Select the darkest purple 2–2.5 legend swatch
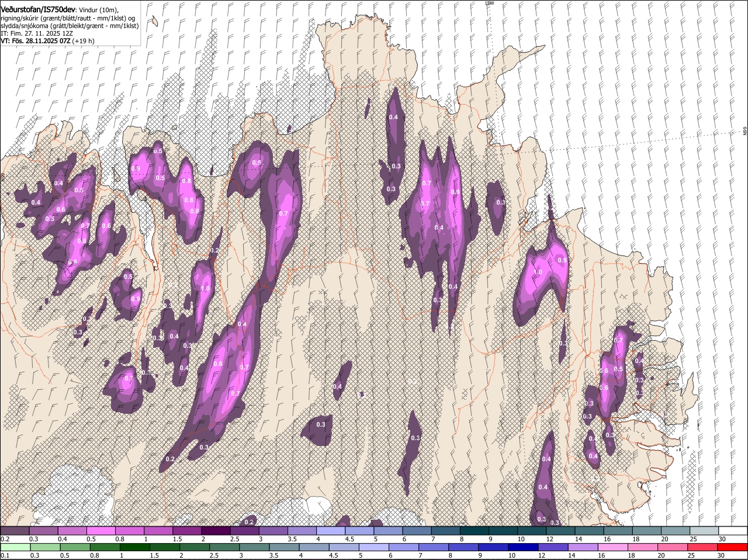748x560 pixels. click(x=215, y=531)
